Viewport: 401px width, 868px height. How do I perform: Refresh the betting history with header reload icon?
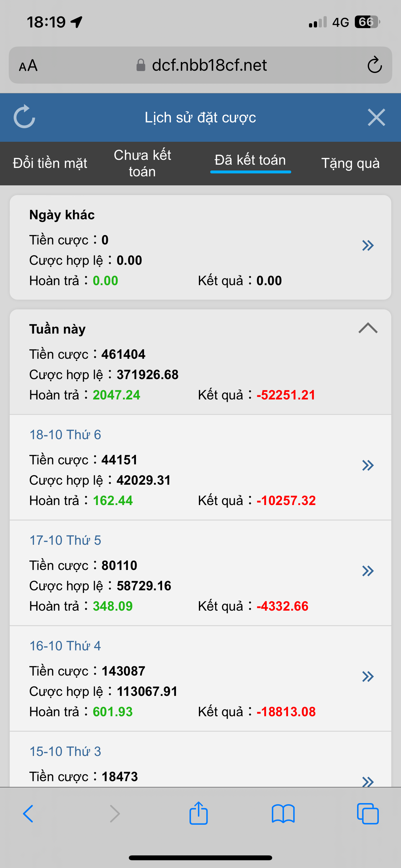click(x=24, y=117)
